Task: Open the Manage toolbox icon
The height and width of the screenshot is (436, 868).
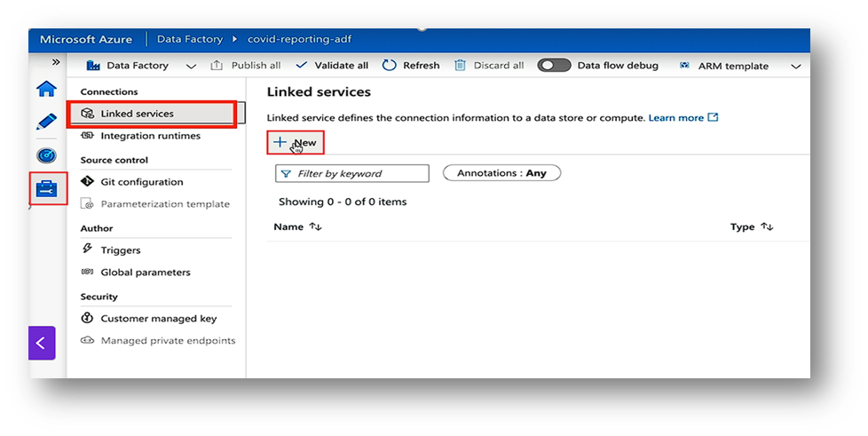Action: click(x=45, y=188)
